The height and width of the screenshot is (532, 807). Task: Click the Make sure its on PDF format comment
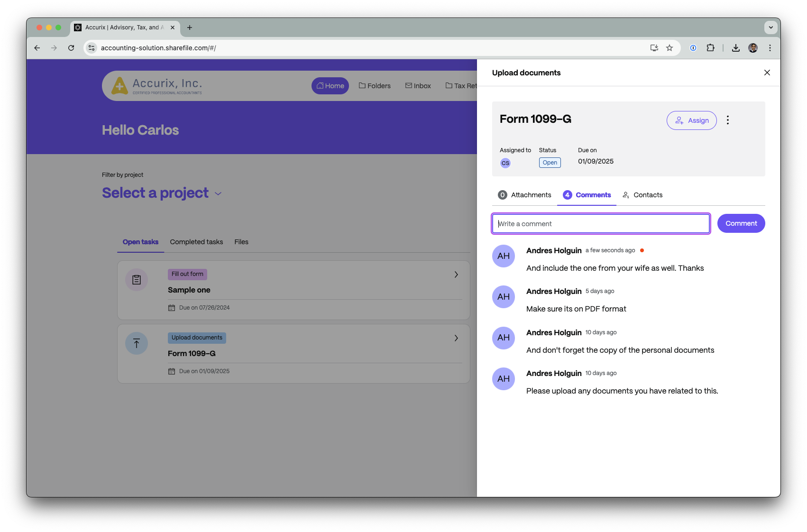(x=576, y=309)
